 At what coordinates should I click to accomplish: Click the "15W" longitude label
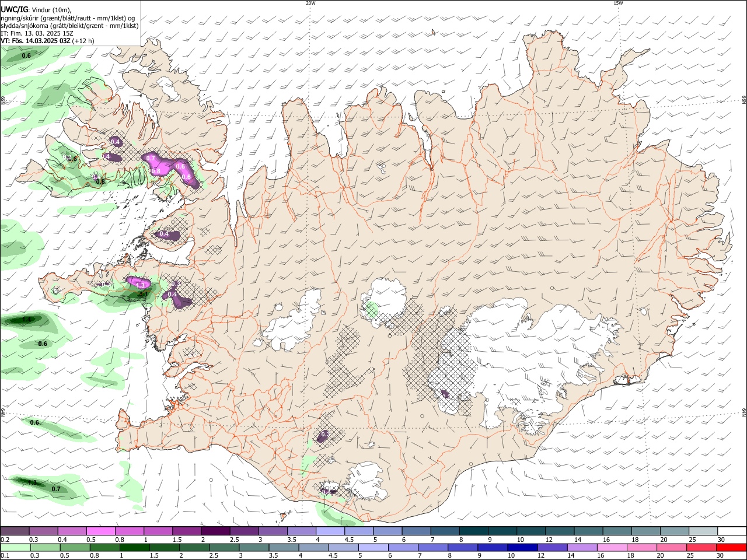click(618, 3)
